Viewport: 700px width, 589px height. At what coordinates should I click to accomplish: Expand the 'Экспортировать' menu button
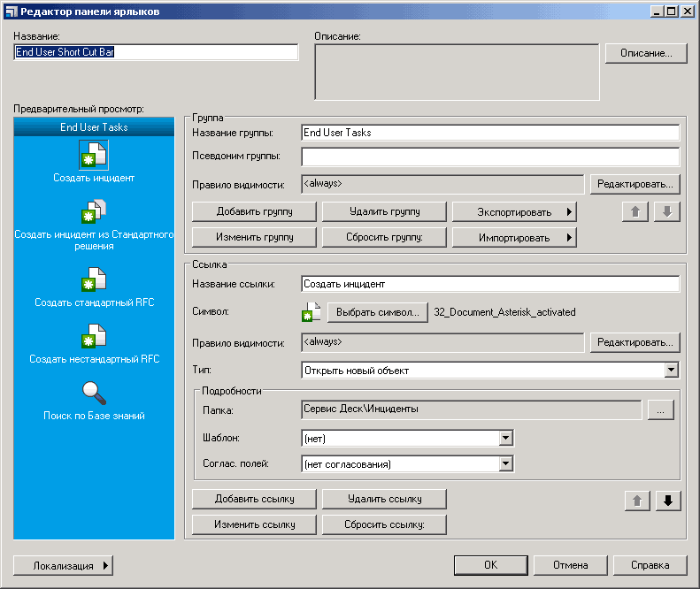click(514, 212)
